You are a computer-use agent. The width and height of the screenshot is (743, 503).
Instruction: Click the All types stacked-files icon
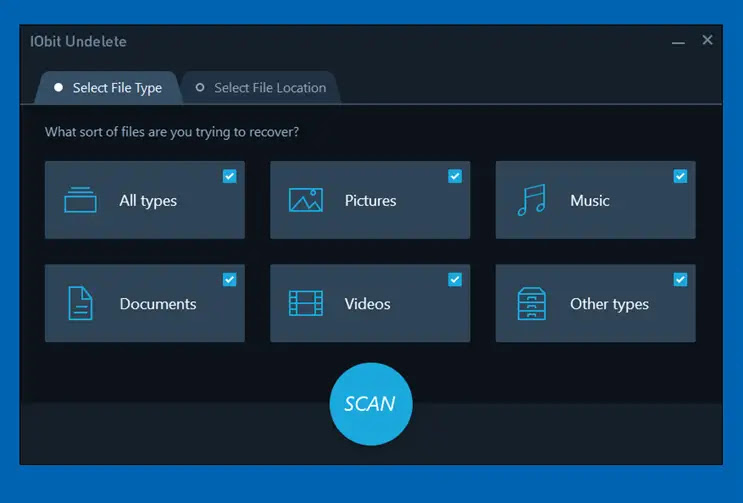click(80, 200)
